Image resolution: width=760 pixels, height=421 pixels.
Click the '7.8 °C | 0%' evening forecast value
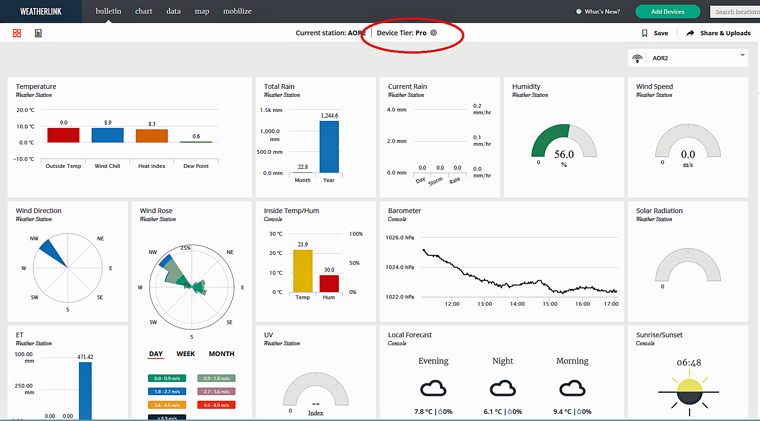433,411
